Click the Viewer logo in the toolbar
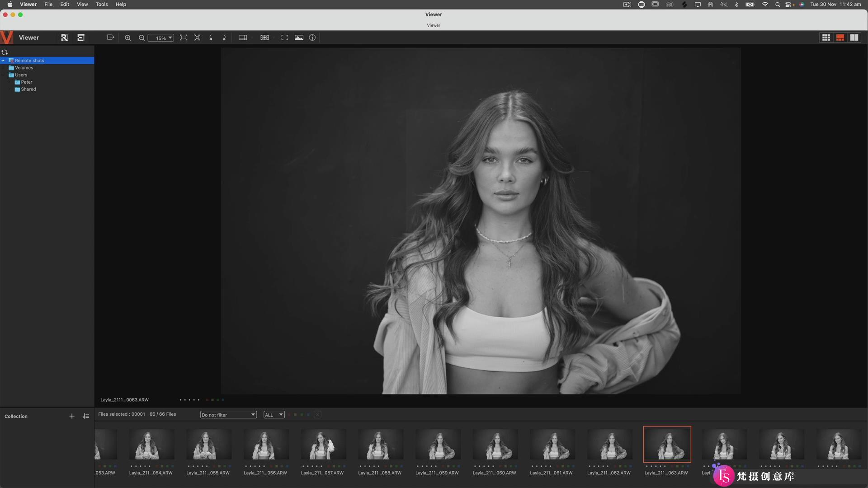Screen dimensions: 868x488 [x=7, y=38]
